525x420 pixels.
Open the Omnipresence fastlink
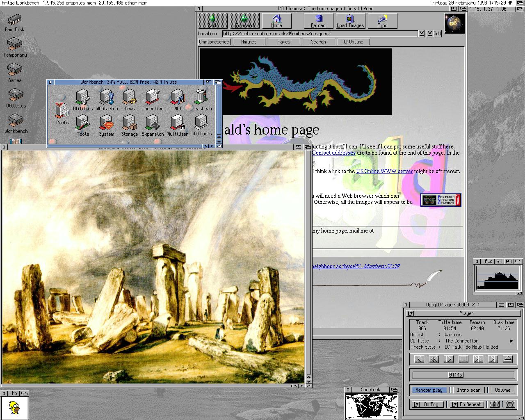click(x=214, y=42)
